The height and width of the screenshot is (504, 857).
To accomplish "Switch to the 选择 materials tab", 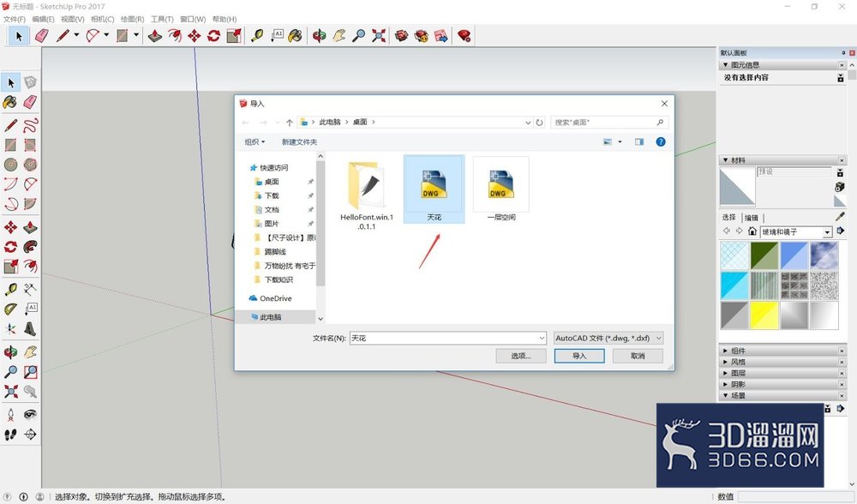I will [729, 217].
